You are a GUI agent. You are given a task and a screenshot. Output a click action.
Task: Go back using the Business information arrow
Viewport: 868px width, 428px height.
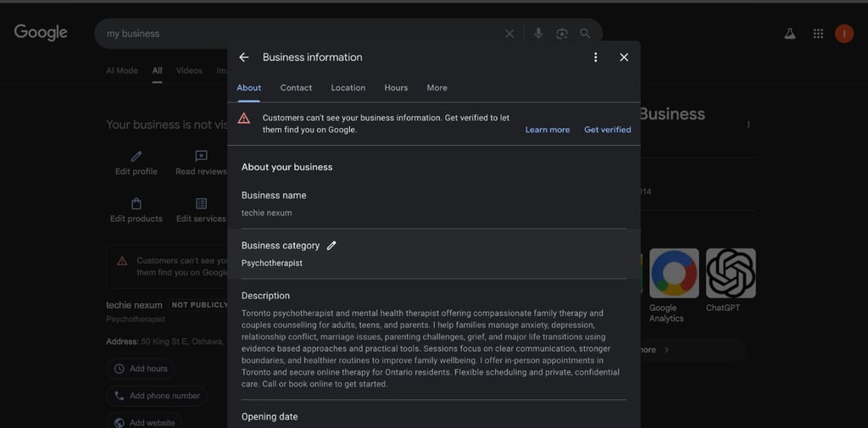(x=243, y=57)
